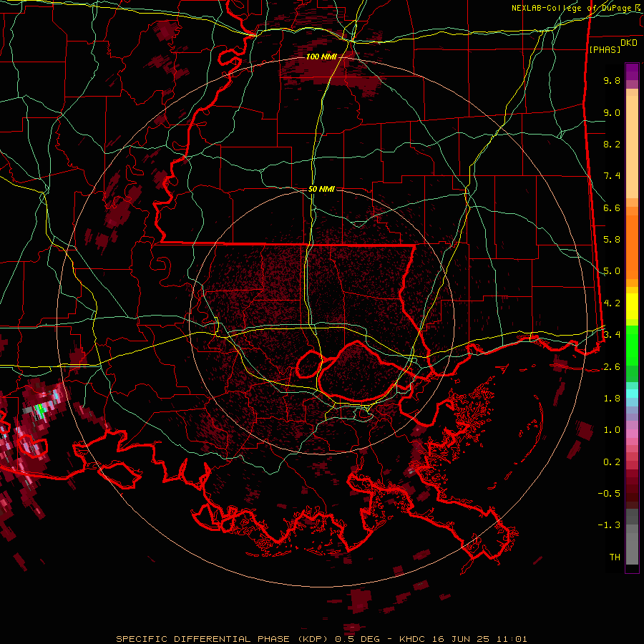The image size is (644, 644).
Task: Click the bright green radar echo cell
Action: coord(40,409)
